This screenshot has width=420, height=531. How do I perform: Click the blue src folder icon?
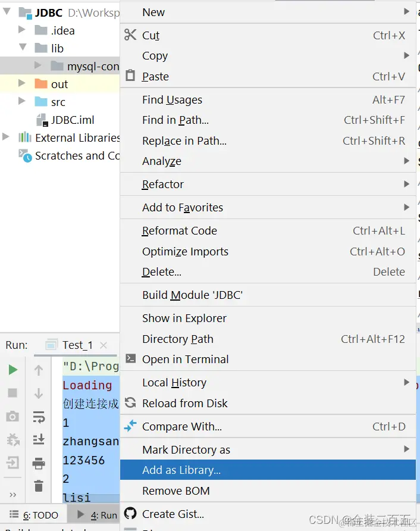(x=41, y=101)
